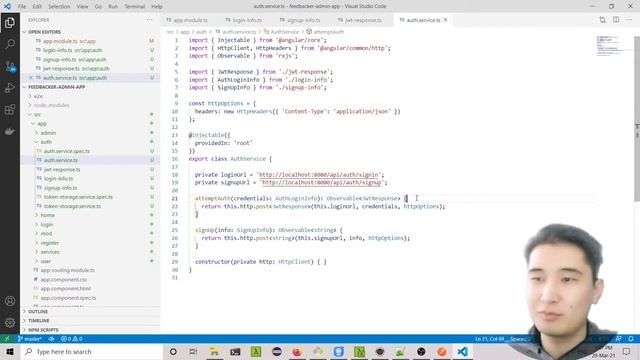The width and height of the screenshot is (640, 360).
Task: Split the editor to the right
Action: (616, 20)
